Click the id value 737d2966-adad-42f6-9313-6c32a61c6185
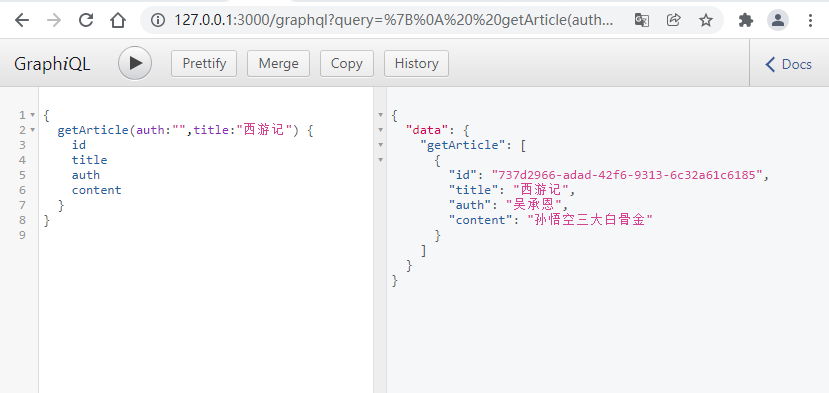The image size is (829, 393). click(x=628, y=175)
